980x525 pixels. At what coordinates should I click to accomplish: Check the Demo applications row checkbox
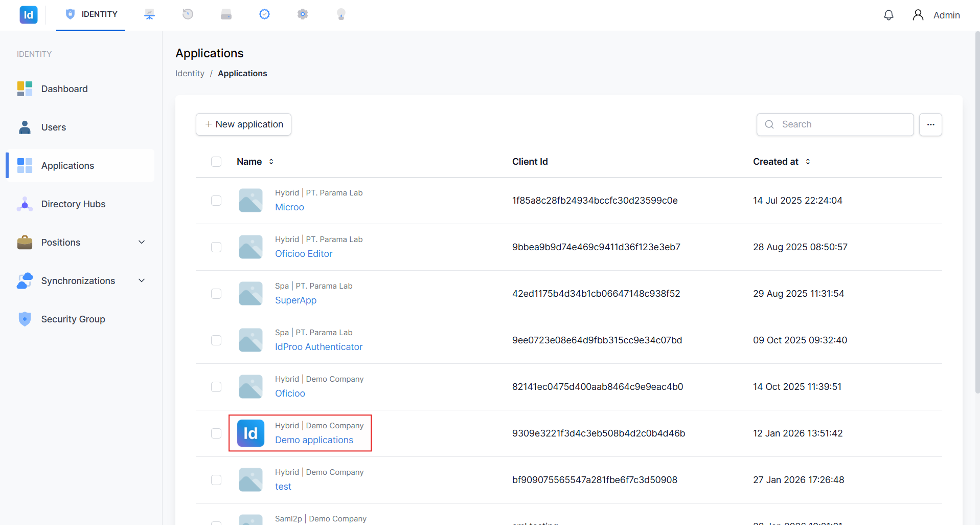tap(216, 433)
